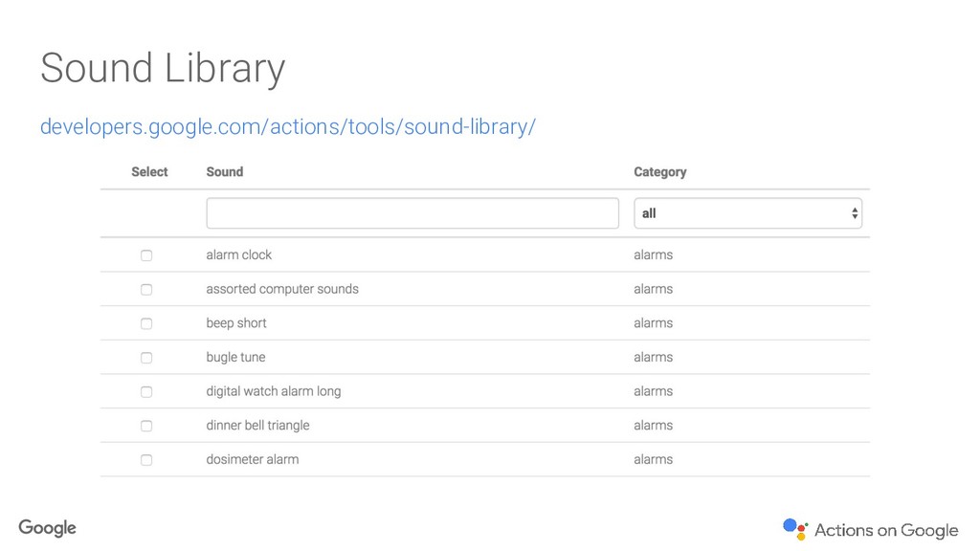Click the Actions on Google assistant icon
Screen dimensions: 980x551
click(x=795, y=529)
